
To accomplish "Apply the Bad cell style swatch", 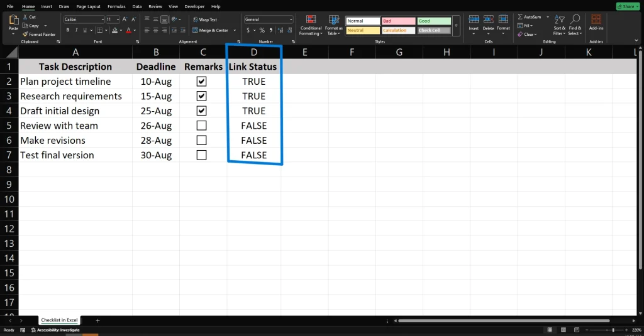I will [398, 21].
